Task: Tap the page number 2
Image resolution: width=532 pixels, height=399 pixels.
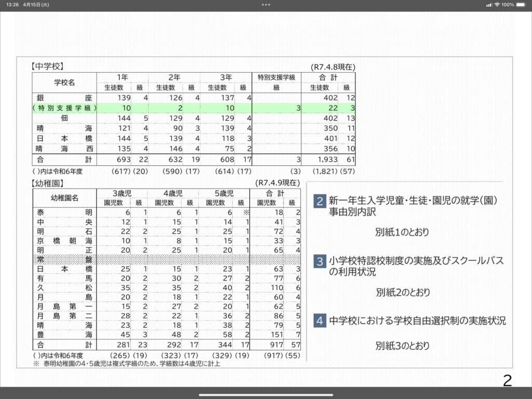Action: [507, 381]
